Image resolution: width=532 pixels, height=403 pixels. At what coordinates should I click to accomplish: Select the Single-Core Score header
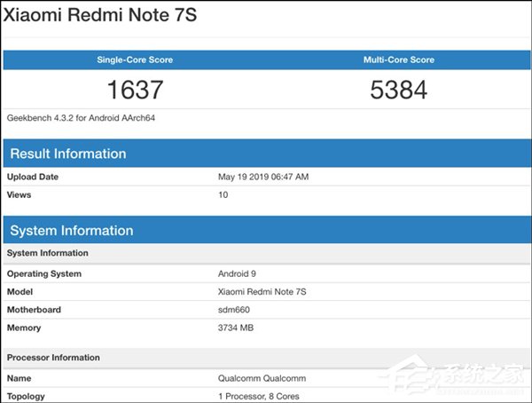(135, 59)
